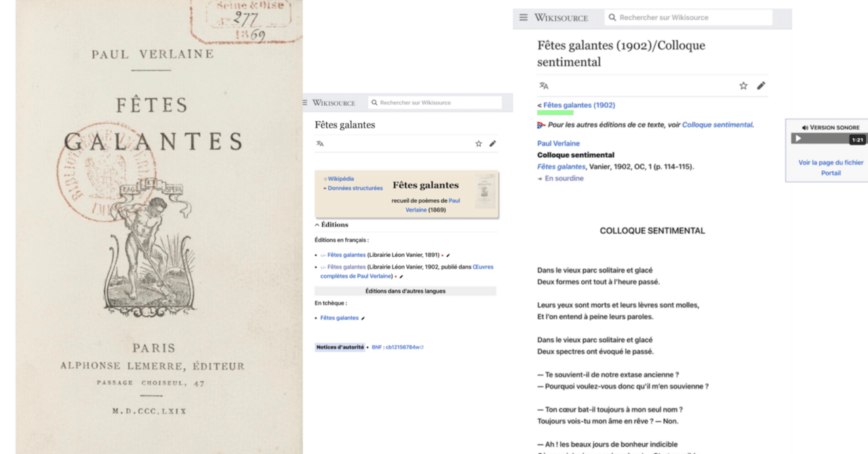868x454 pixels.
Task: Add Fêtes galantes index page to watchlist
Action: click(x=479, y=144)
